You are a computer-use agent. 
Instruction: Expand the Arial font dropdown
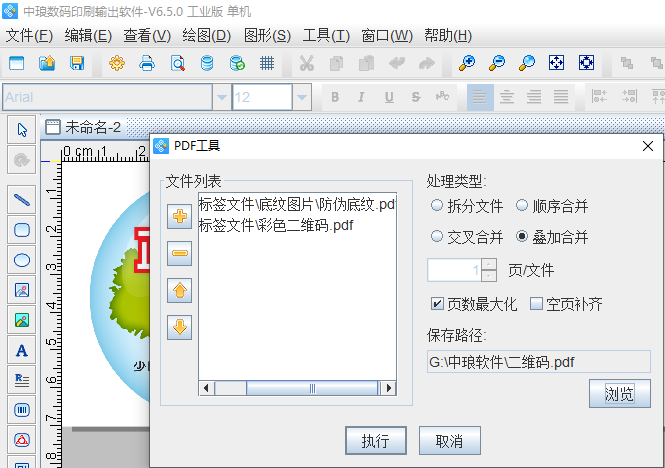220,97
